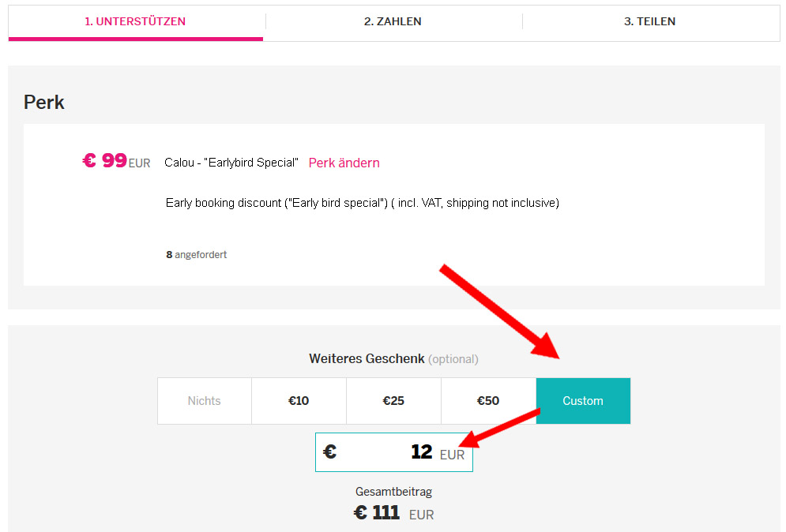The width and height of the screenshot is (786, 532).
Task: Switch to the "1. Unterstützen" step tab
Action: coord(135,21)
